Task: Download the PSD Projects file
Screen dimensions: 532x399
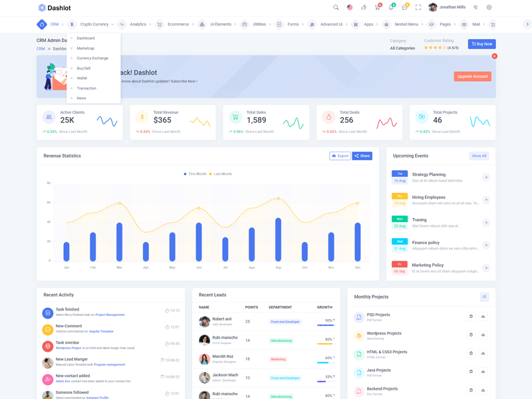Action: click(483, 317)
